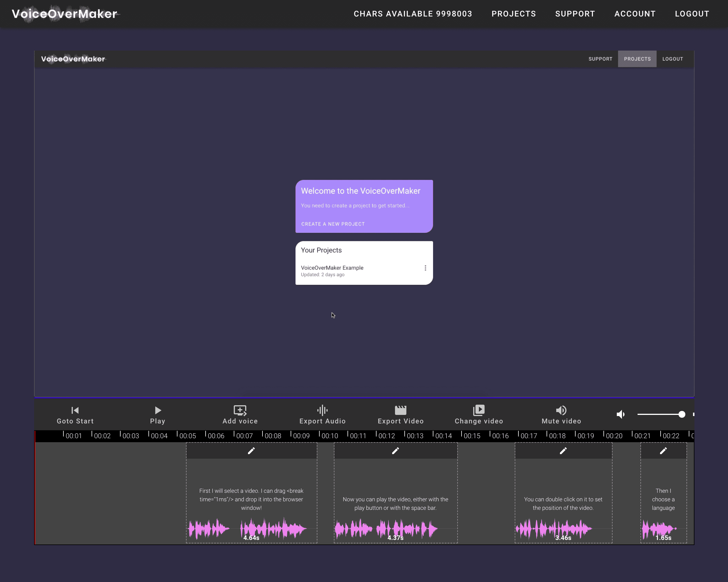Click CREATE A NEW PROJECT
This screenshot has height=582, width=728.
pos(333,224)
